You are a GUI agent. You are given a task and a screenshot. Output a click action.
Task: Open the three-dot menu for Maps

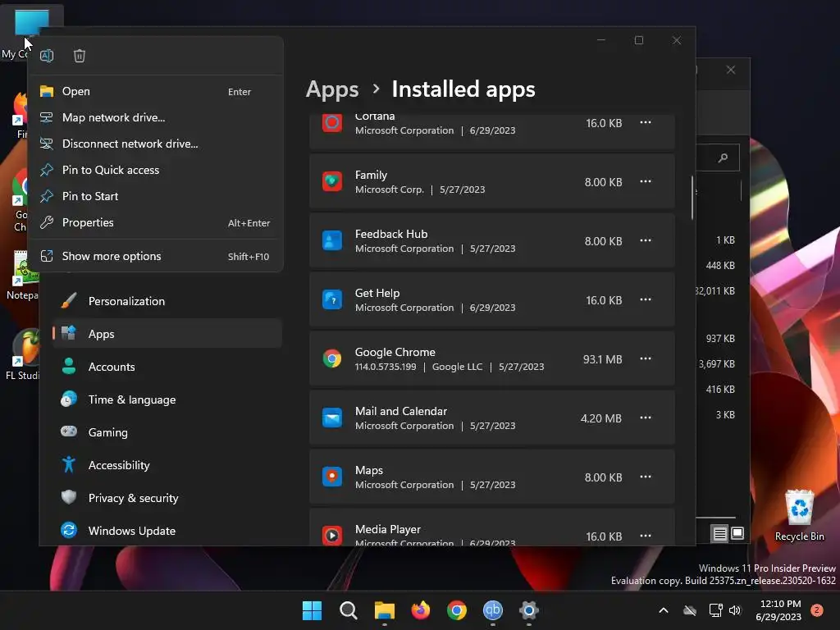[646, 477]
